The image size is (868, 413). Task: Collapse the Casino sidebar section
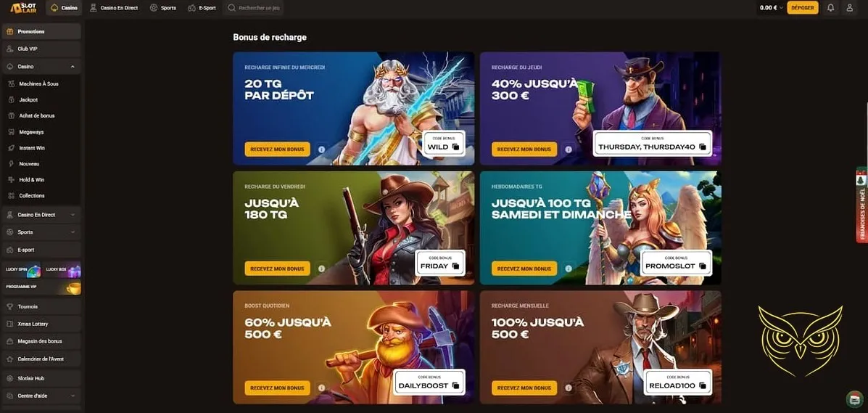coord(73,67)
